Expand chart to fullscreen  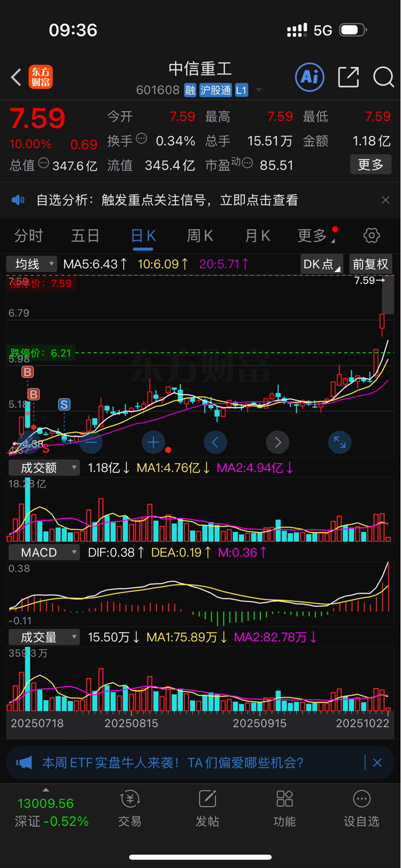[339, 443]
